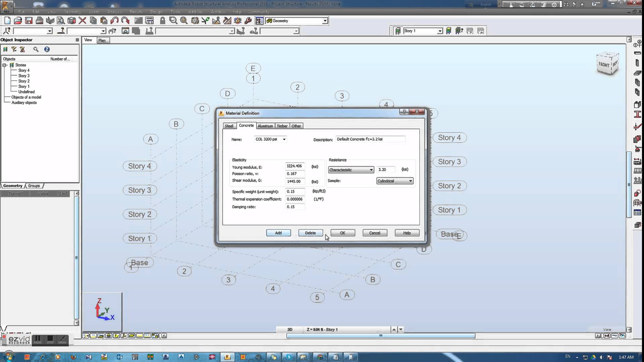Open the material Name dropdown

click(284, 139)
